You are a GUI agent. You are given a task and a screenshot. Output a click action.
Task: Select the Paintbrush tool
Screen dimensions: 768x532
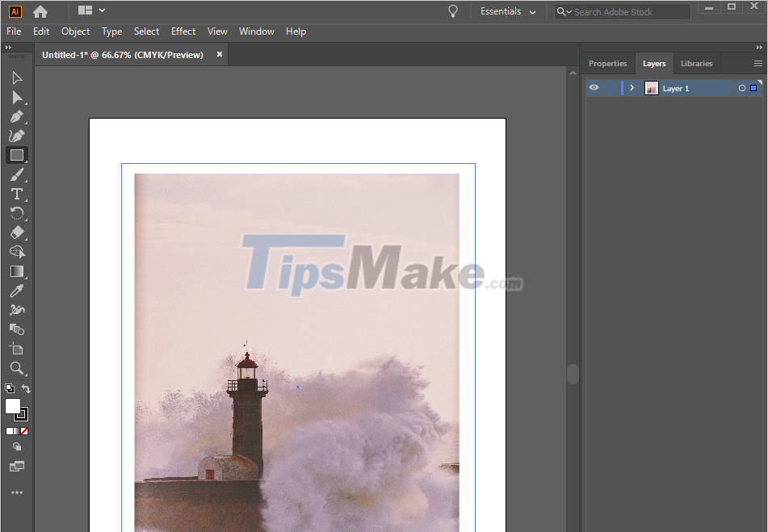[16, 174]
